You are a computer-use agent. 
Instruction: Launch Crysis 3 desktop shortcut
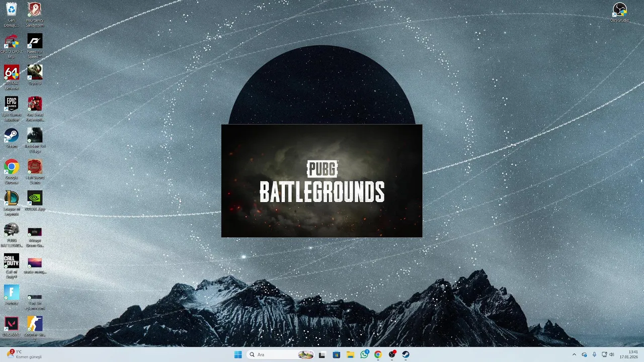pyautogui.click(x=35, y=75)
